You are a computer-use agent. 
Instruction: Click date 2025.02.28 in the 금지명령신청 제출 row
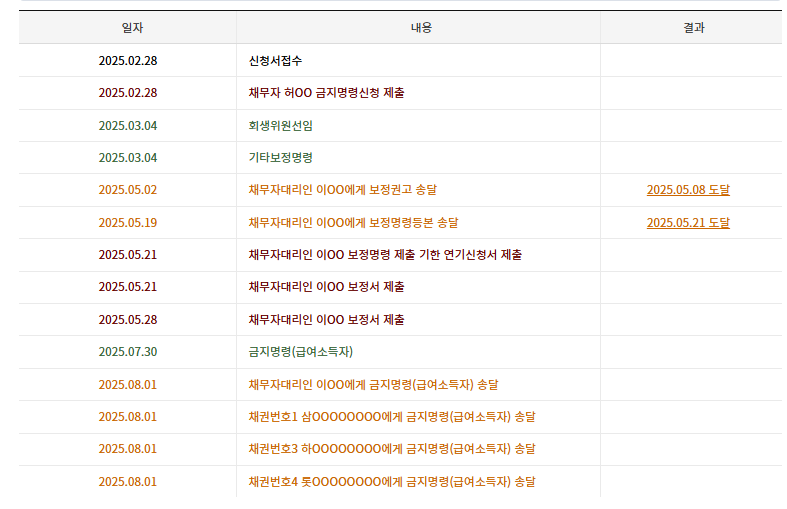[x=128, y=93]
